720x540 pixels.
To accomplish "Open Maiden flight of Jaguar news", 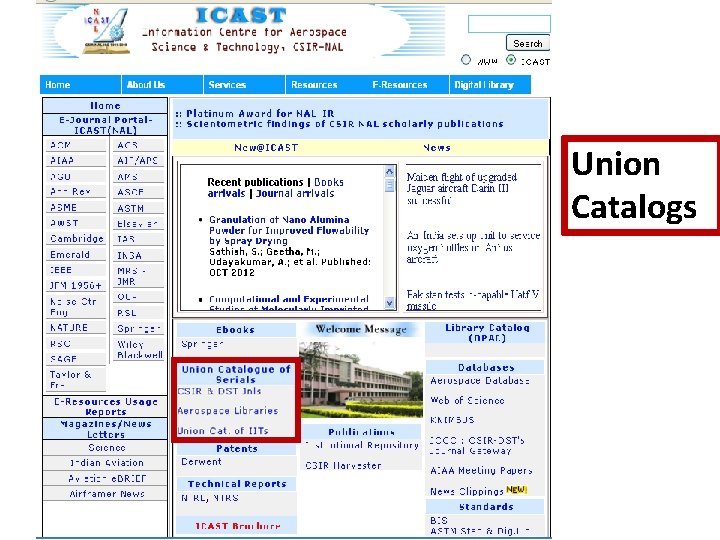I will (x=461, y=188).
